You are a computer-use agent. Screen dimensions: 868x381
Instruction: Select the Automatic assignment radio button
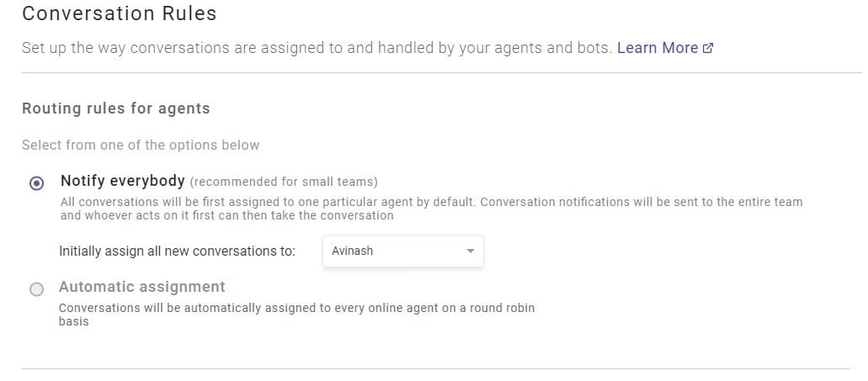tap(36, 289)
